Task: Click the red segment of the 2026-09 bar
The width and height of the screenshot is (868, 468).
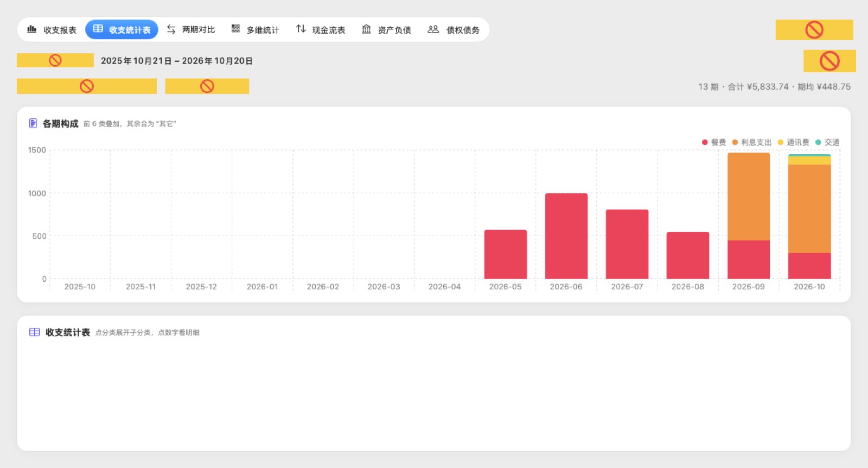Action: pos(749,260)
